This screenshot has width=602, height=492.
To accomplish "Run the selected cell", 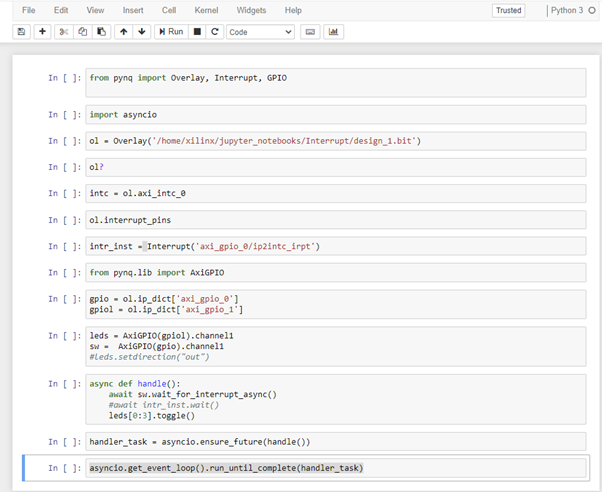I will point(172,32).
